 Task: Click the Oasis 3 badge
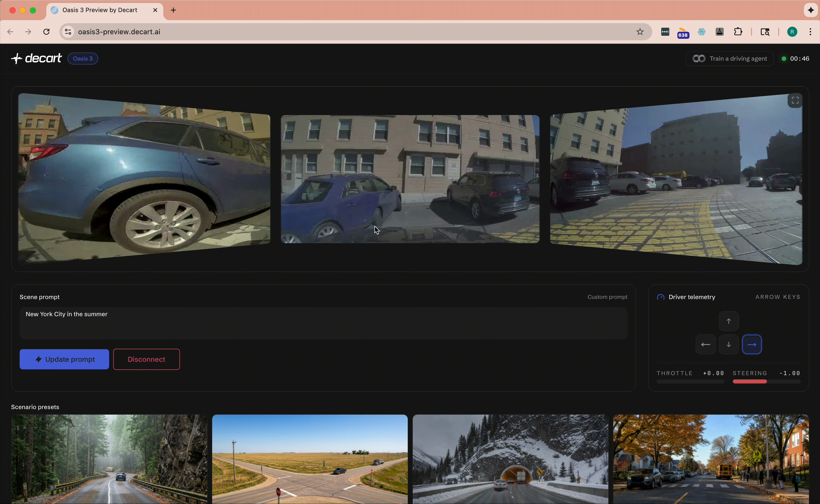[x=83, y=59]
